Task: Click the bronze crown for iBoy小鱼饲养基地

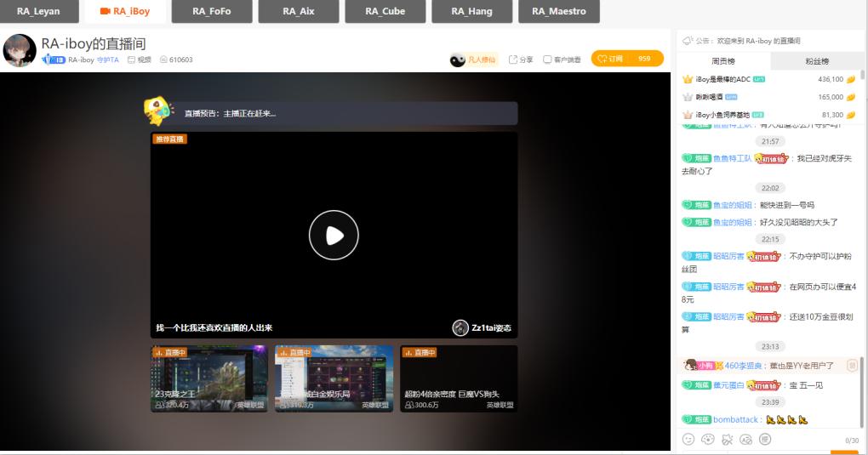Action: coord(688,115)
